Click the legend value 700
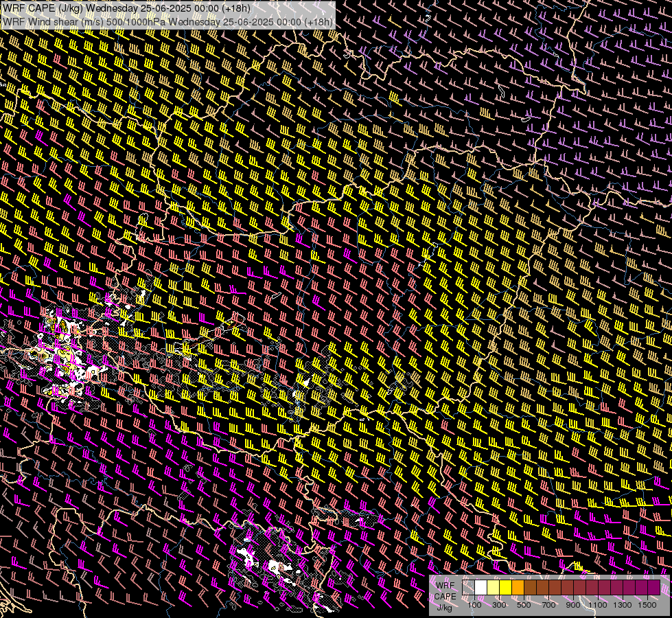This screenshot has height=618, width=672. [x=548, y=605]
